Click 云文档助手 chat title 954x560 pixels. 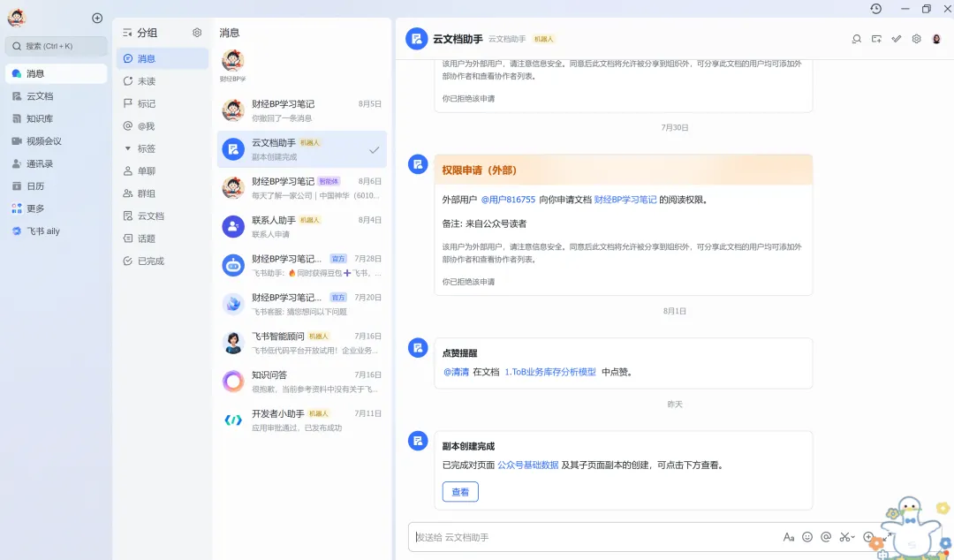458,39
